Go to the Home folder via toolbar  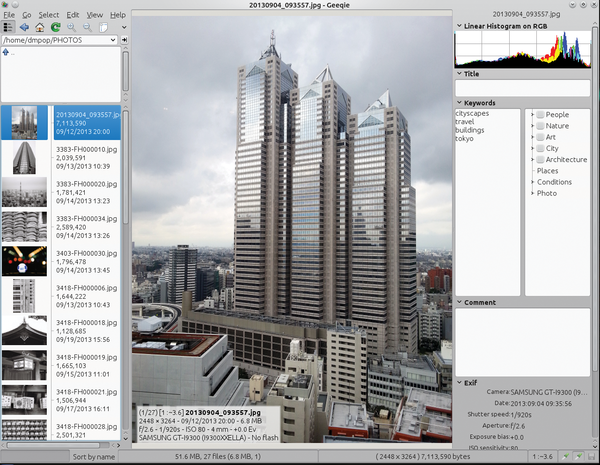click(x=39, y=28)
